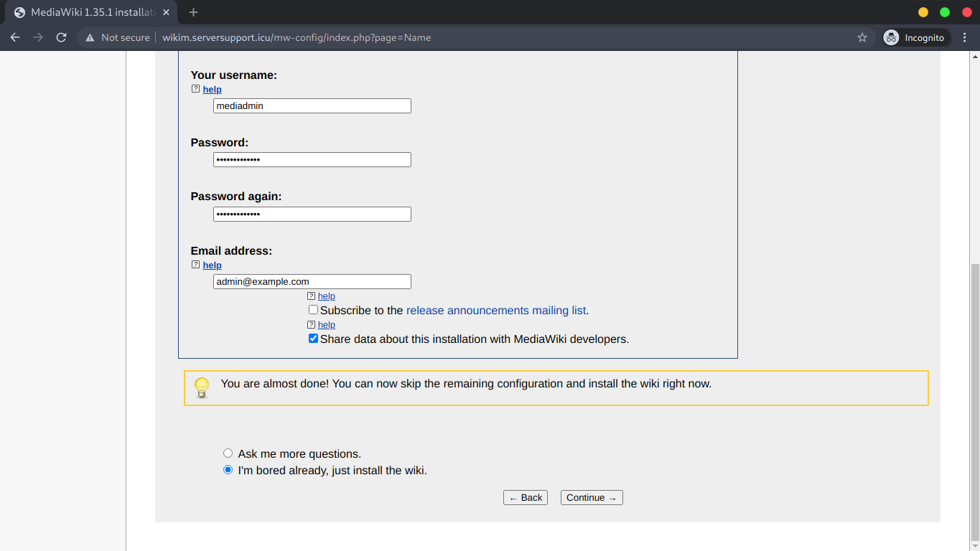Screen dimensions: 980x551
Task: Go to previous step with Back button
Action: (x=526, y=498)
